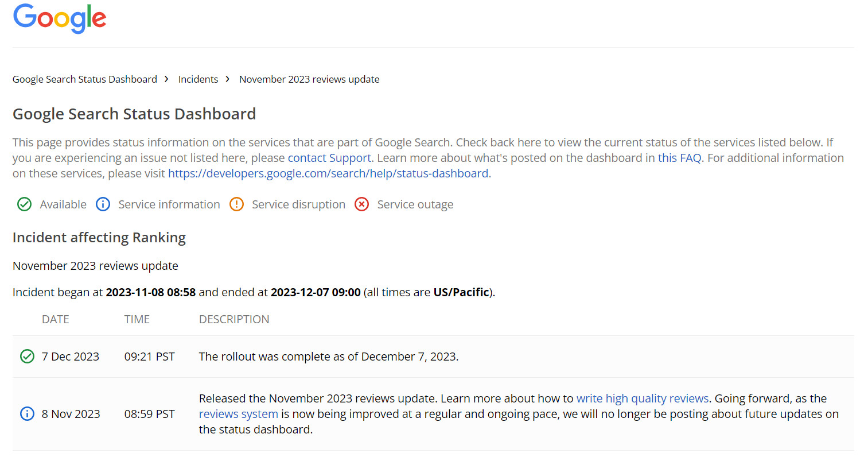Navigate to Google Search Status Dashboard breadcrumb
Screen dimensions: 868x457
pos(84,79)
